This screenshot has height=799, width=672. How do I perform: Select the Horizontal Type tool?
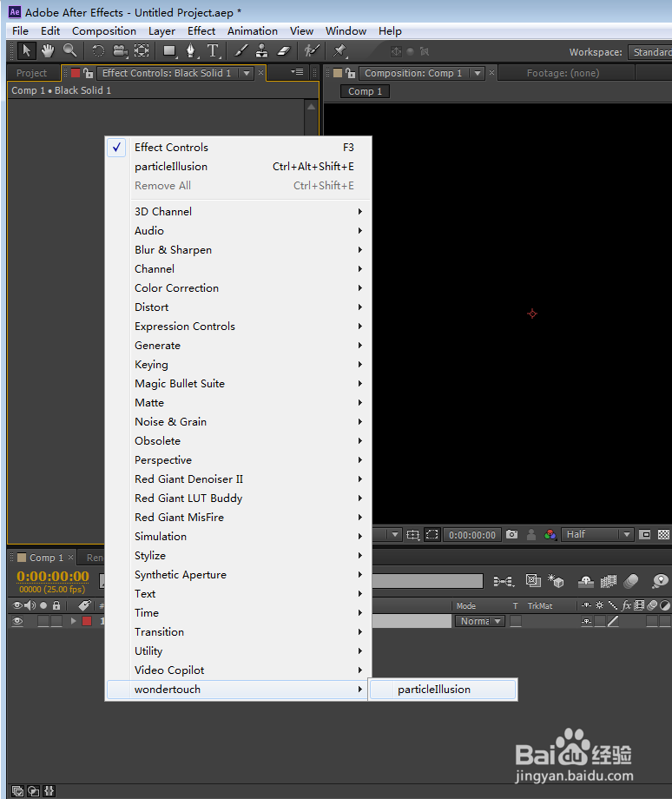click(213, 51)
